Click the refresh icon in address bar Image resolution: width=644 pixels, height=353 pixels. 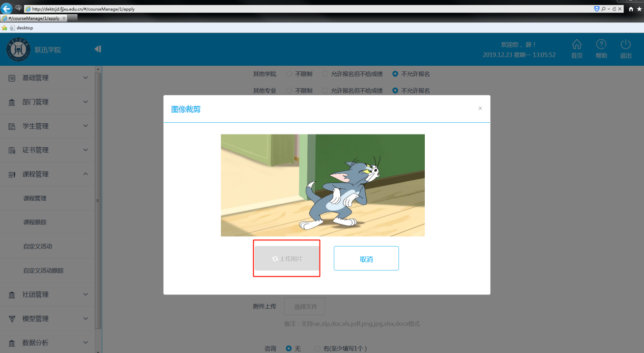click(x=614, y=9)
